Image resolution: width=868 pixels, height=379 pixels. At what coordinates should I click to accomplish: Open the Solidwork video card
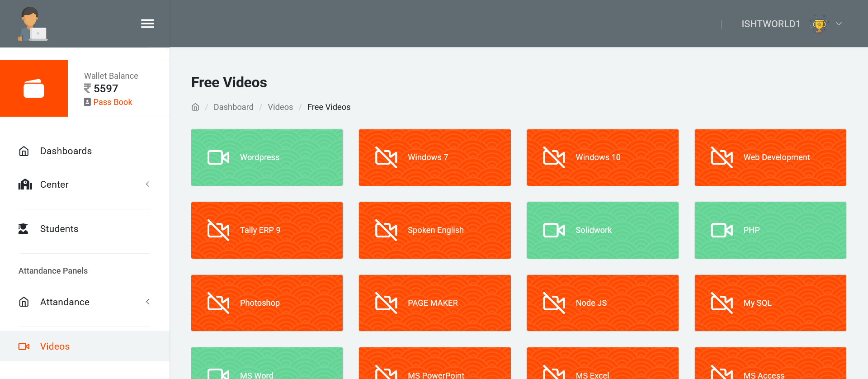(603, 230)
